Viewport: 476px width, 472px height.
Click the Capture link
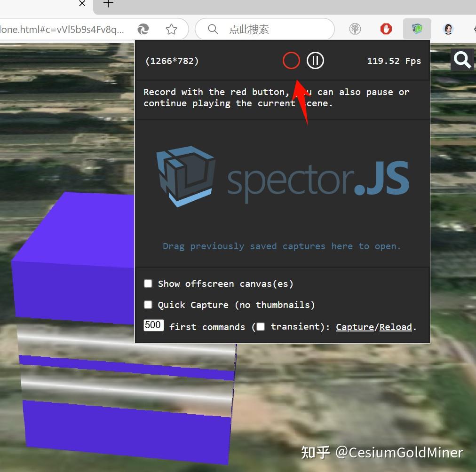coord(355,327)
